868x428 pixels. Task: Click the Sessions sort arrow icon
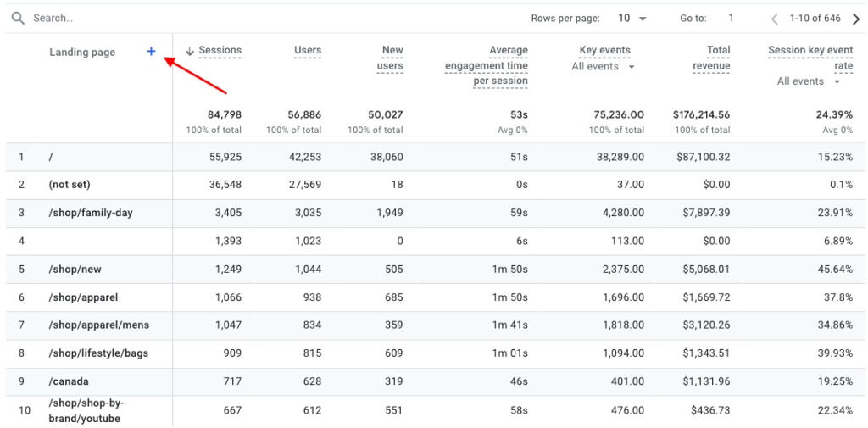tap(190, 51)
